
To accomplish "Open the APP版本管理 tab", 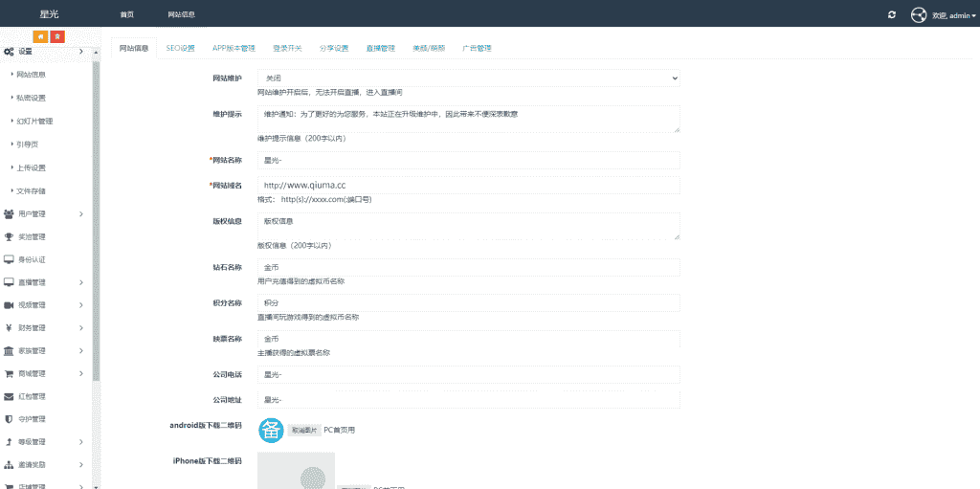I will tap(234, 48).
